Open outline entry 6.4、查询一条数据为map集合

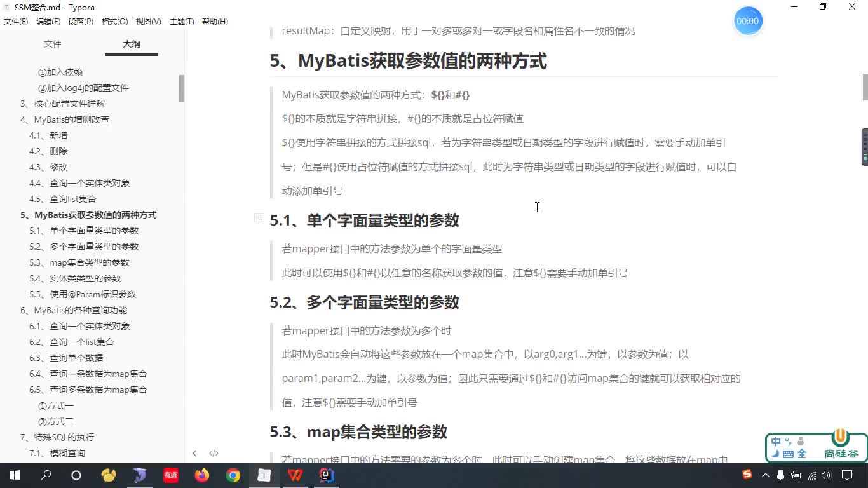pyautogui.click(x=88, y=374)
